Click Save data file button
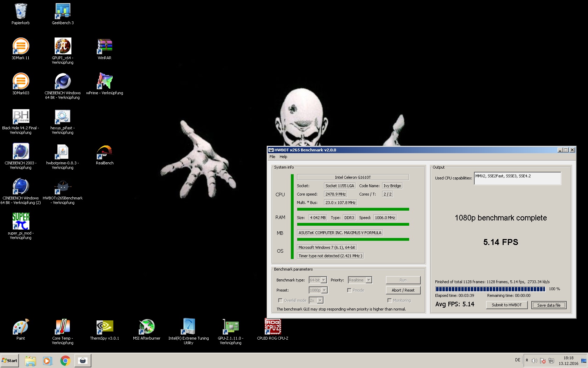Viewport: 588px width, 368px height. (x=549, y=305)
